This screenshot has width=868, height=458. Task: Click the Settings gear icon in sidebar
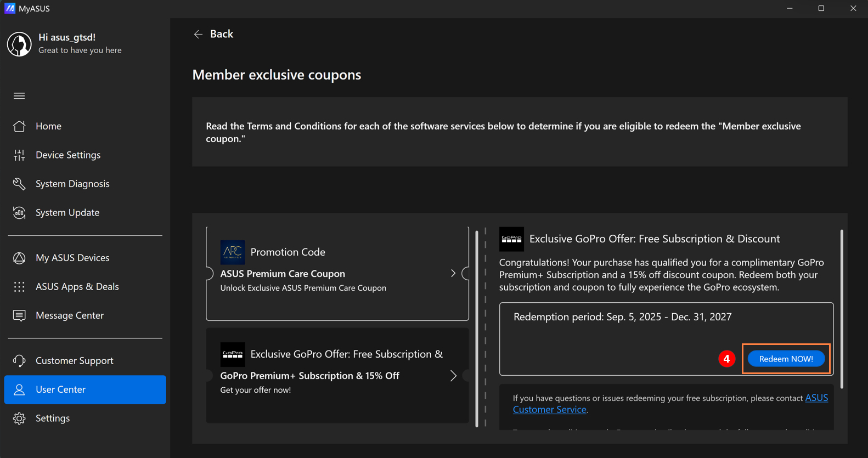click(19, 419)
